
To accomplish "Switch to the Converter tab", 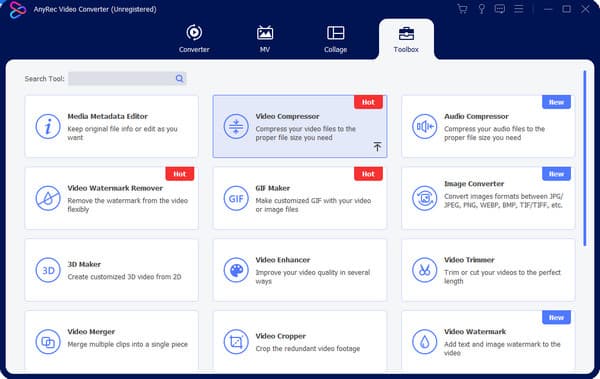I will [x=194, y=39].
